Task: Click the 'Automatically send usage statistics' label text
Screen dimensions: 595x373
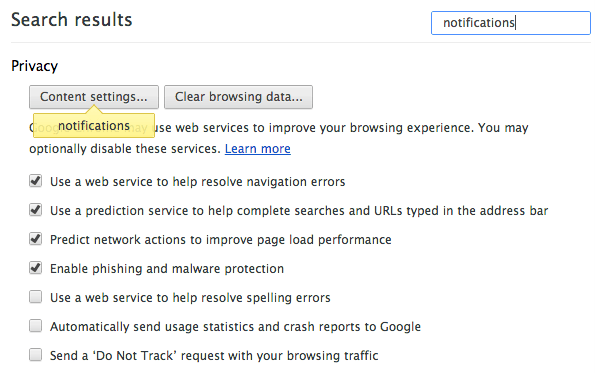Action: coord(235,327)
